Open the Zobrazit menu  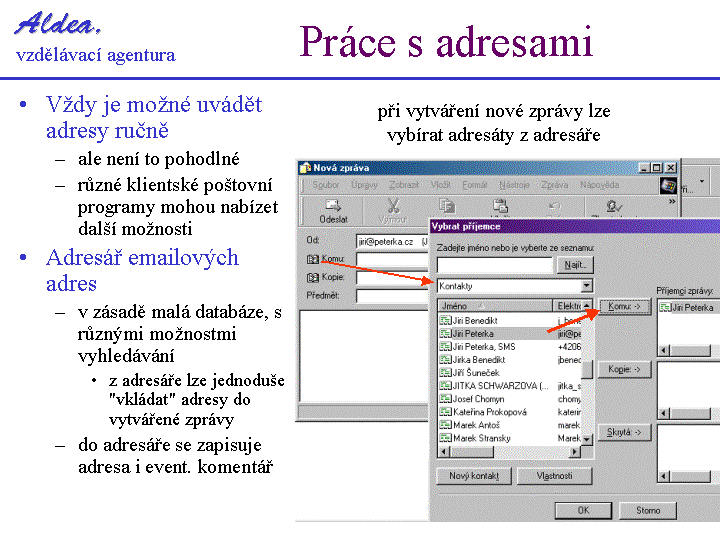404,185
